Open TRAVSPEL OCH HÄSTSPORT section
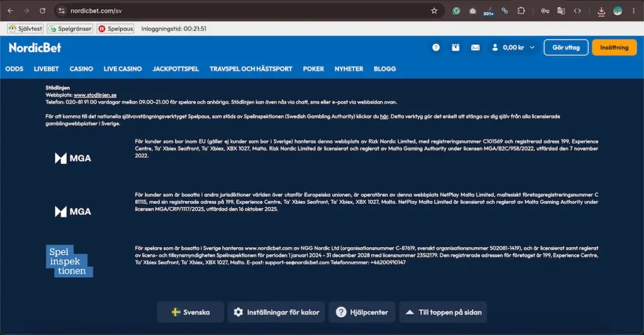This screenshot has height=335, width=644. coord(251,69)
